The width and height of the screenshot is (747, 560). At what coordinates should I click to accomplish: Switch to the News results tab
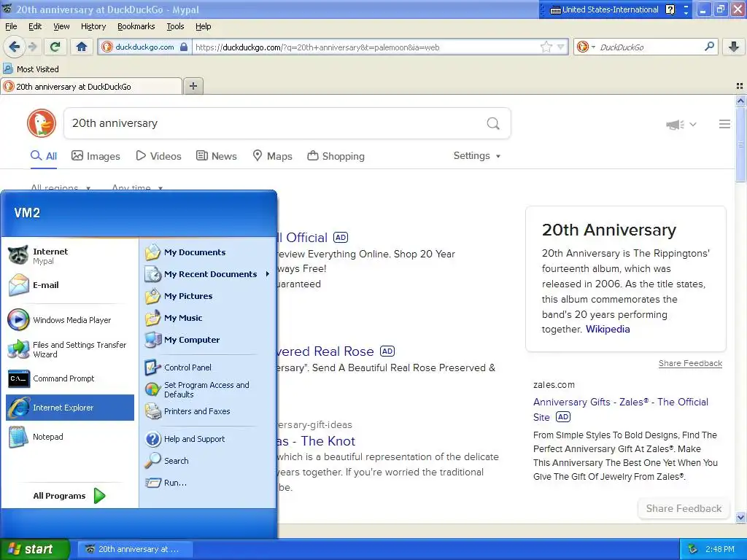point(216,156)
